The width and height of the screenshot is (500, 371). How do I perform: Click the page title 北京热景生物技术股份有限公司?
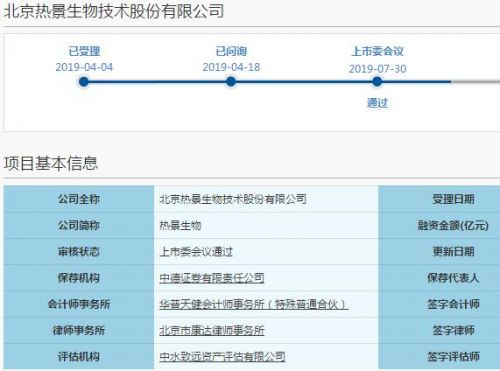click(x=114, y=11)
